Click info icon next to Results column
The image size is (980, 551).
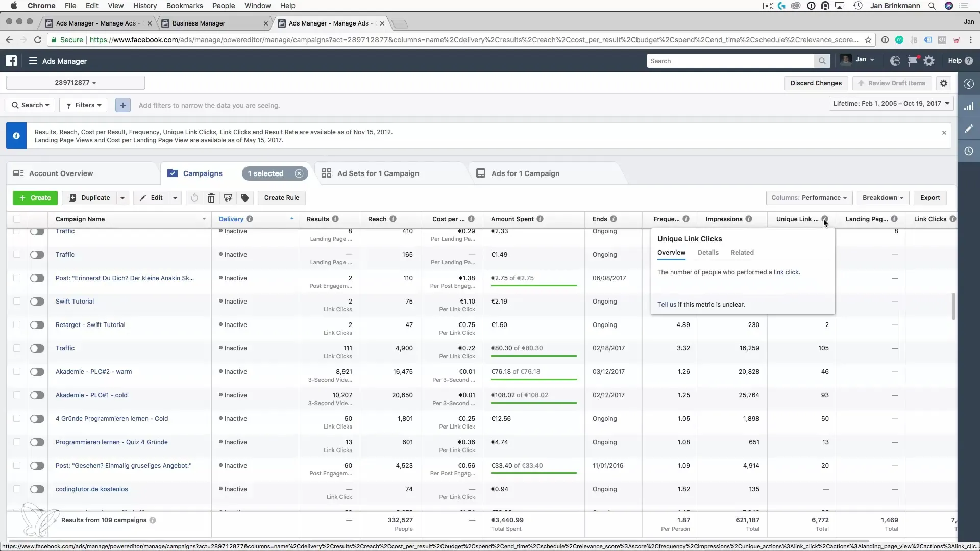[x=335, y=219]
